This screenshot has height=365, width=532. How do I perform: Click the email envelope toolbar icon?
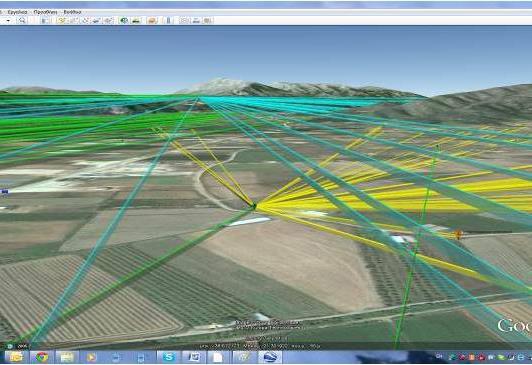point(184,20)
